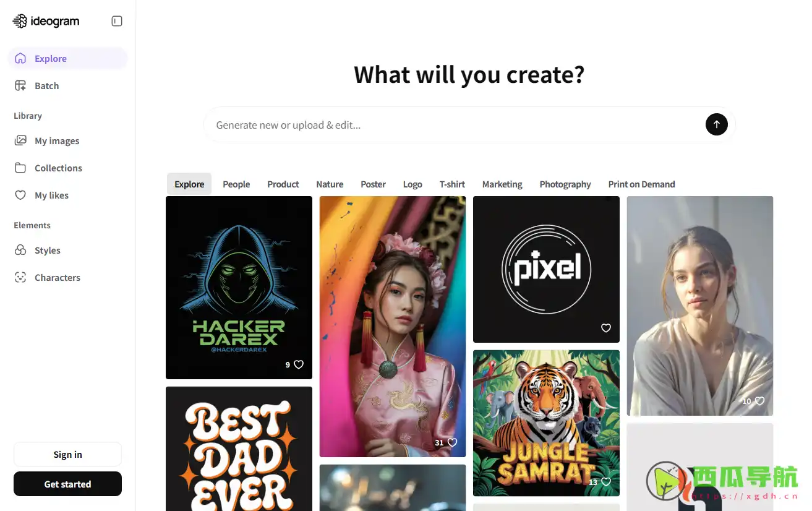Collapse the sidebar with the panel toggle icon
This screenshot has height=511, width=812.
pyautogui.click(x=117, y=21)
